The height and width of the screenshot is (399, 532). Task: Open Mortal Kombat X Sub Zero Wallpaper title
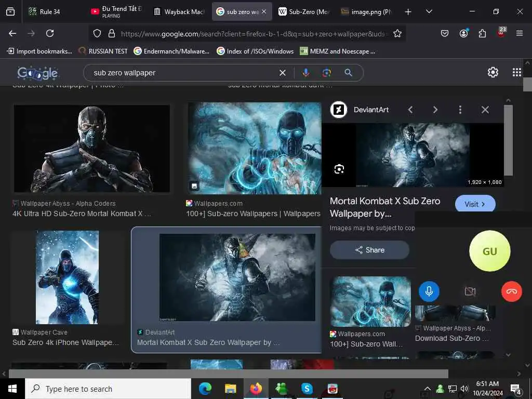(385, 207)
